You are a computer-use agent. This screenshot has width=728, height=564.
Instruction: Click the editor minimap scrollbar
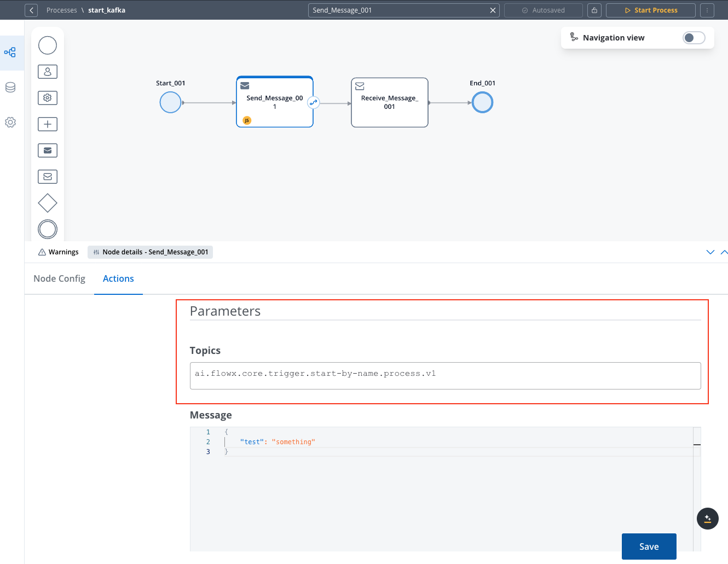pyautogui.click(x=697, y=489)
